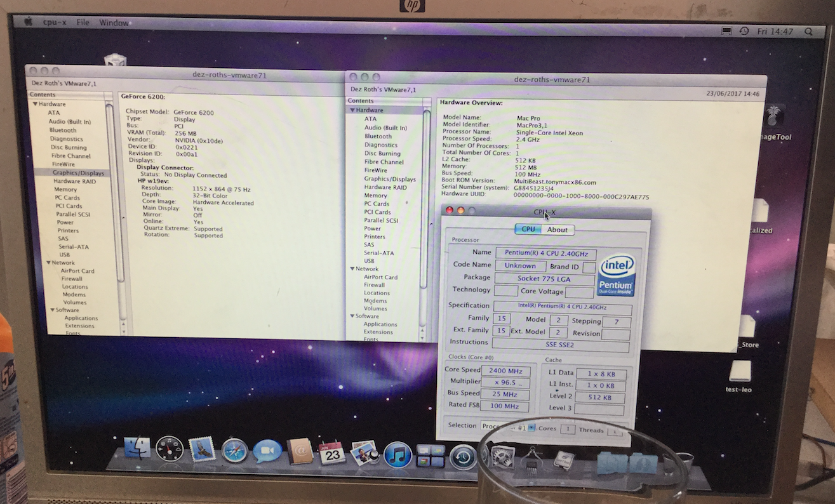Collapse Hardware tree in right profiler window

[351, 110]
